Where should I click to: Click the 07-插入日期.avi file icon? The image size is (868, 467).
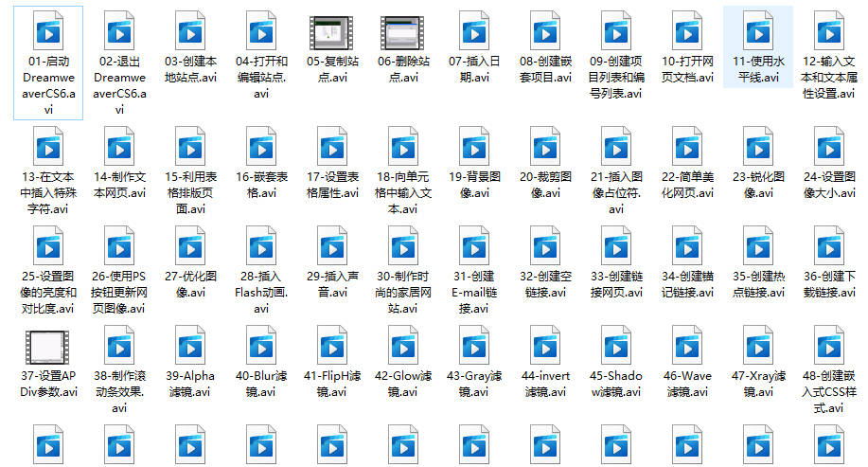pyautogui.click(x=474, y=31)
